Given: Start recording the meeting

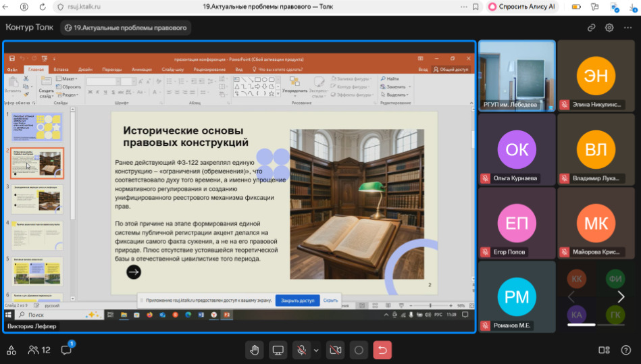Looking at the screenshot, I should [x=359, y=350].
